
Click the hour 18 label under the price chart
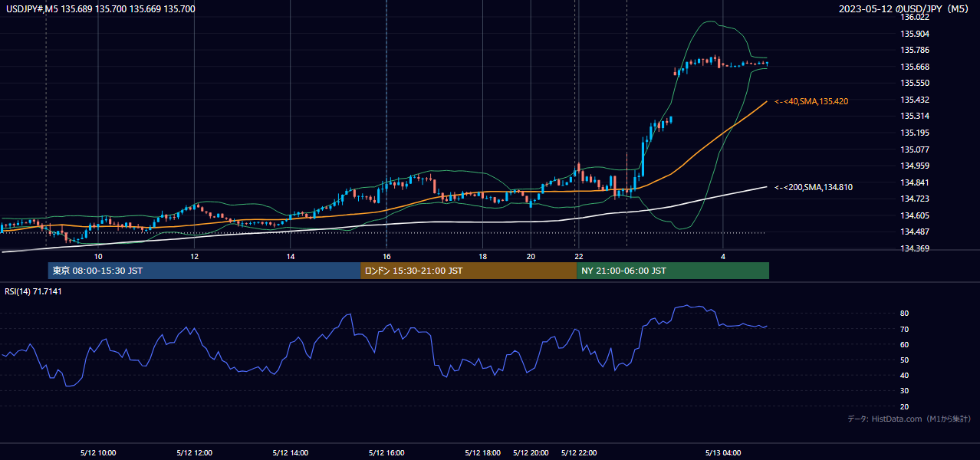[x=482, y=256]
